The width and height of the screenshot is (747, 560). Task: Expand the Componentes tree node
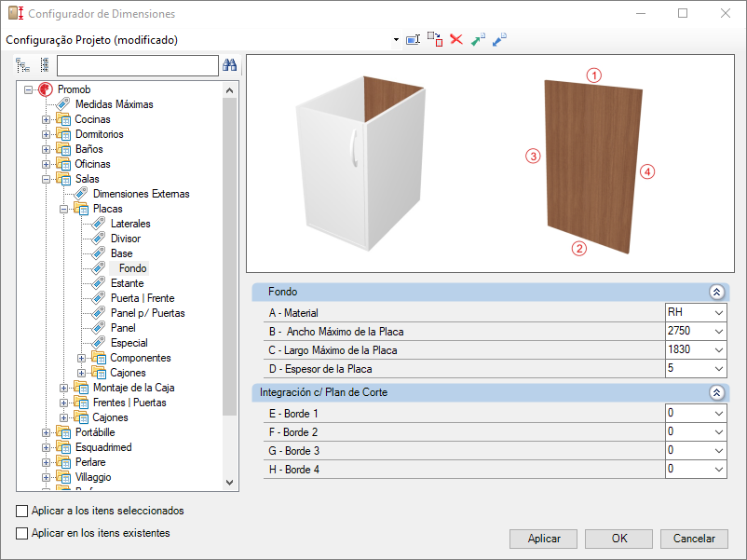pos(81,358)
